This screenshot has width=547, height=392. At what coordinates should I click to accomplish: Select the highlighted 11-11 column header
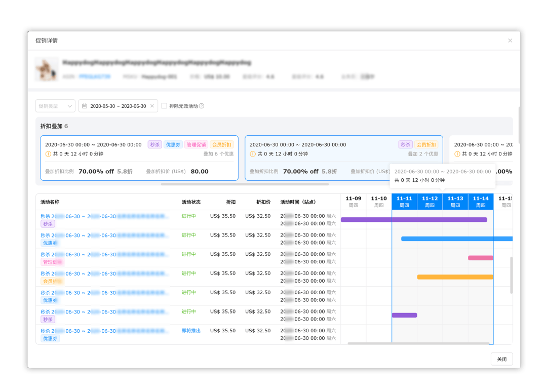pos(404,201)
